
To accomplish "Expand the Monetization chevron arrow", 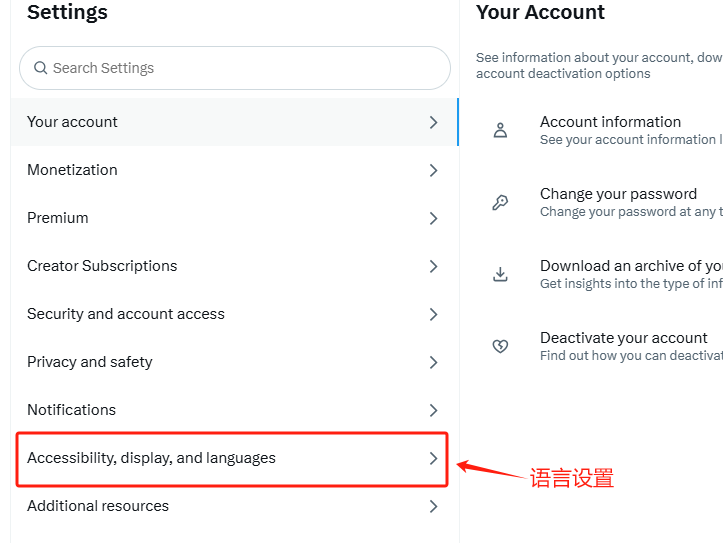I will (433, 170).
